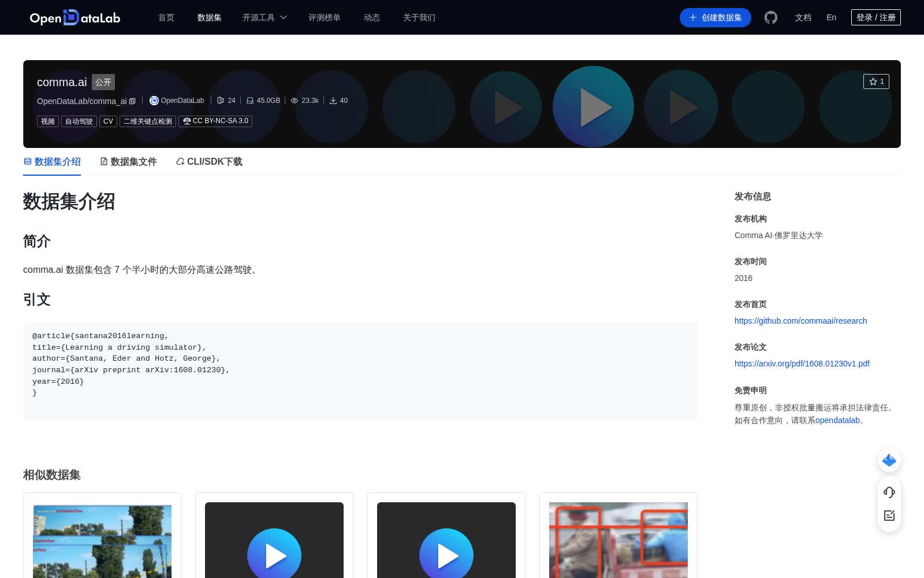Click the opendatalab contact link
924x578 pixels.
(837, 420)
